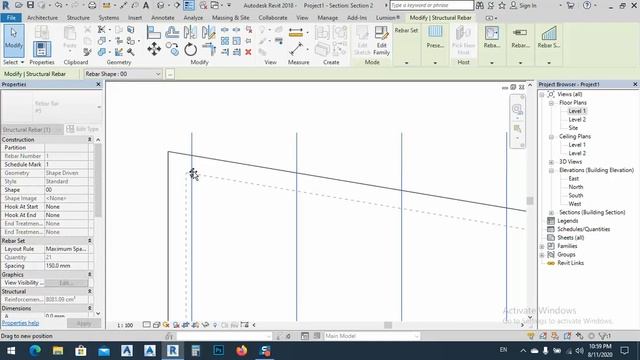This screenshot has height=360, width=640.
Task: Open the Rebar Shape selector dropdown
Action: click(x=122, y=74)
